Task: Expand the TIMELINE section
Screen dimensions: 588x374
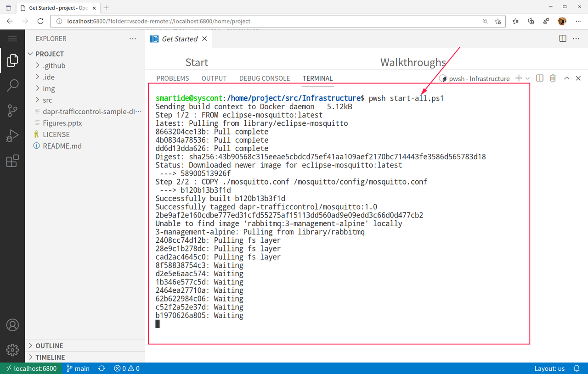Action: point(85,357)
